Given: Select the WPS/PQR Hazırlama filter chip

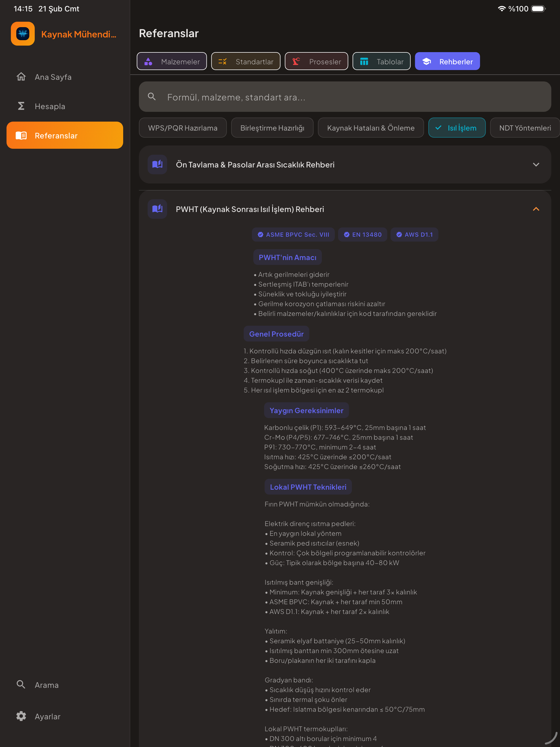Looking at the screenshot, I should coord(183,128).
